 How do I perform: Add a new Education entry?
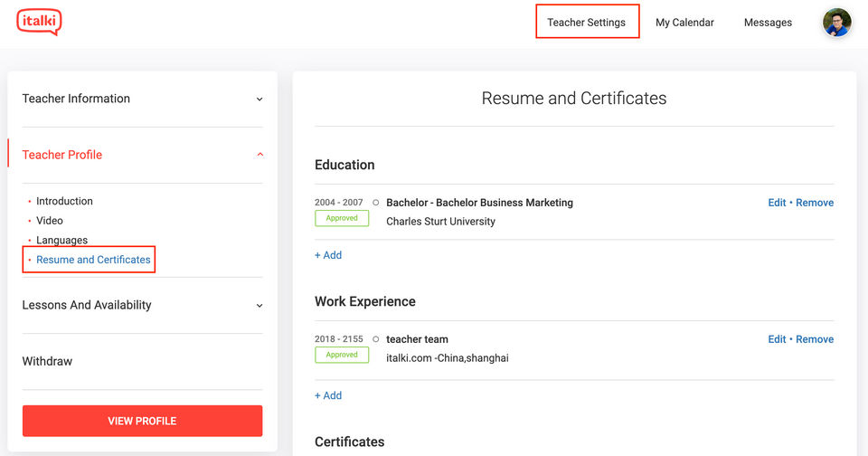point(328,255)
